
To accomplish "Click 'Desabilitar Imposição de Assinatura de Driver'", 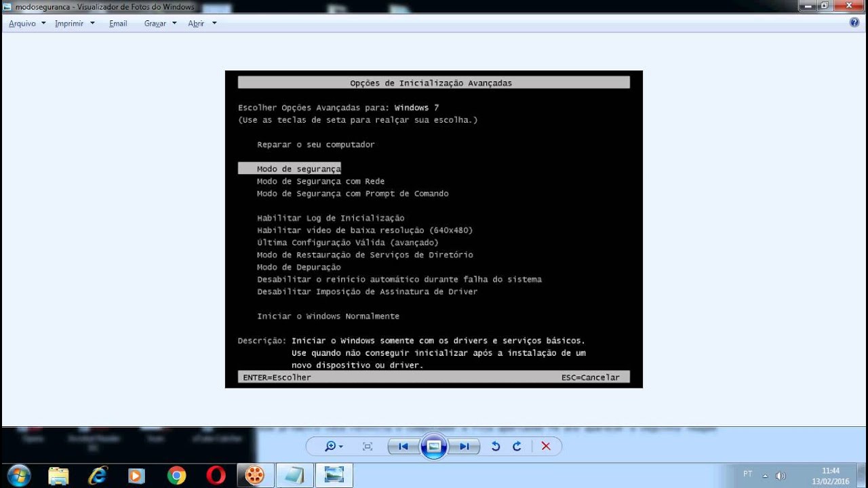I will [368, 291].
